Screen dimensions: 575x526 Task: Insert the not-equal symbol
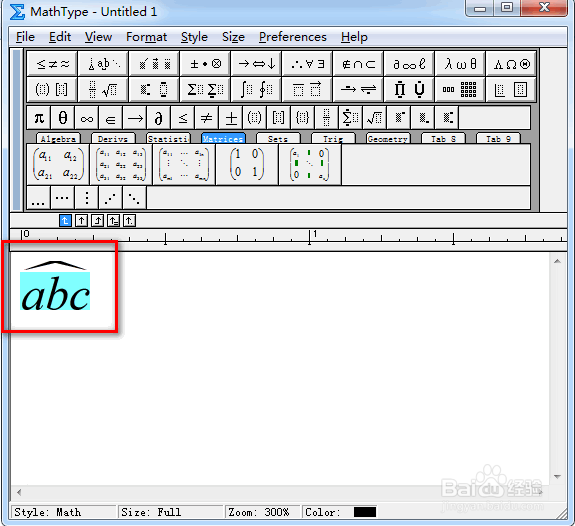pos(206,118)
